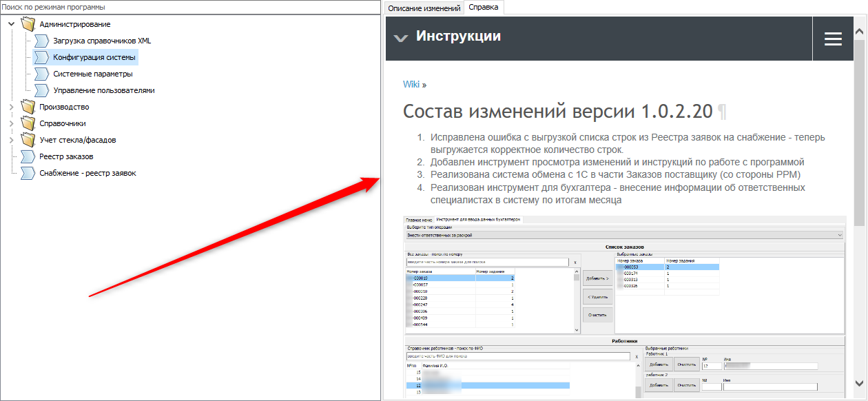
Task: Click the help panel scroll down arrow
Action: click(x=859, y=383)
